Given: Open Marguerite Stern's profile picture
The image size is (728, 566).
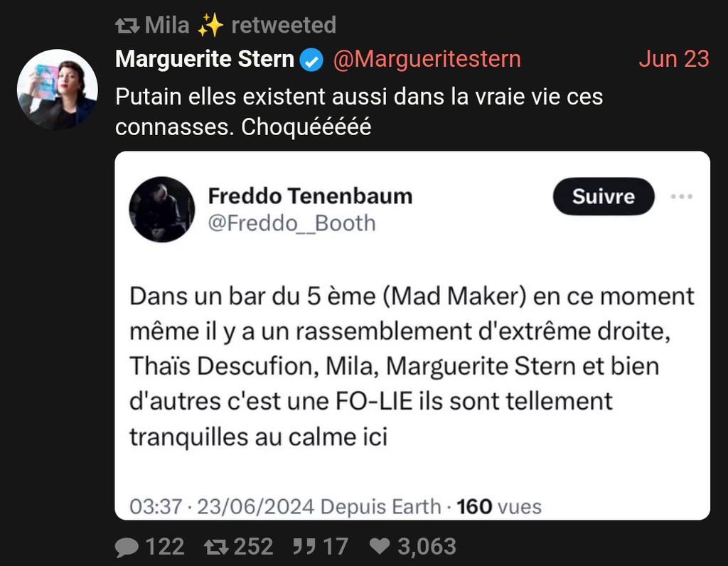Looking at the screenshot, I should pos(57,90).
